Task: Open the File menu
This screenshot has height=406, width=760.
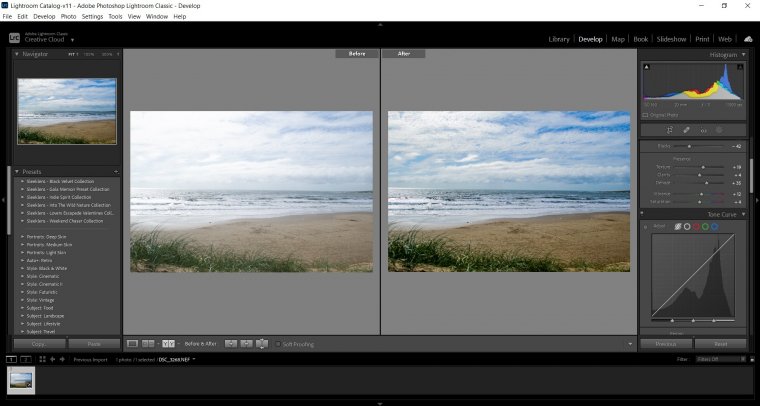Action: (x=7, y=16)
